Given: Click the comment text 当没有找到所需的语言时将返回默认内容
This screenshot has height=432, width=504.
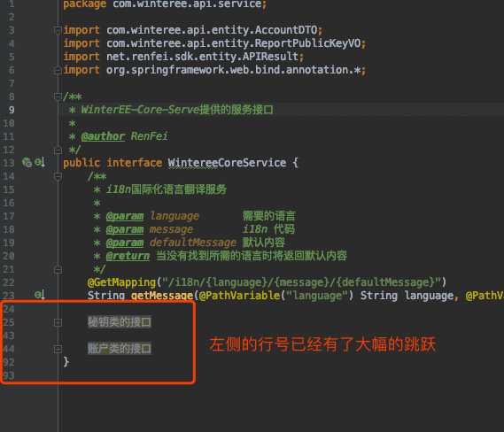Looking at the screenshot, I should click(252, 256).
